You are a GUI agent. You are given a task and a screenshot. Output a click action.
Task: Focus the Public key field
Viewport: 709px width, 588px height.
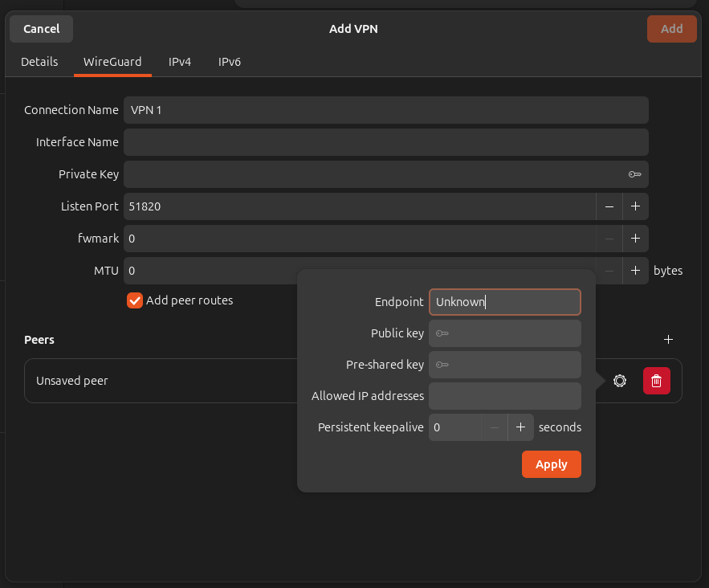point(504,333)
